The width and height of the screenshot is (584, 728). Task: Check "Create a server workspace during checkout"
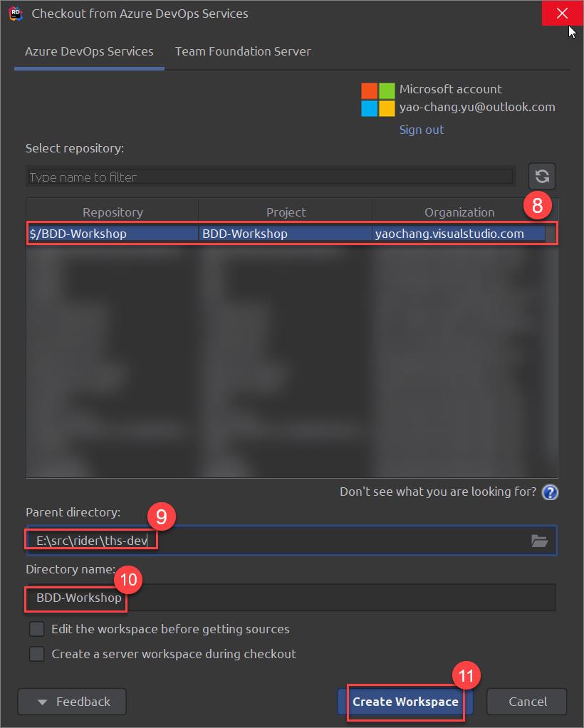click(36, 654)
